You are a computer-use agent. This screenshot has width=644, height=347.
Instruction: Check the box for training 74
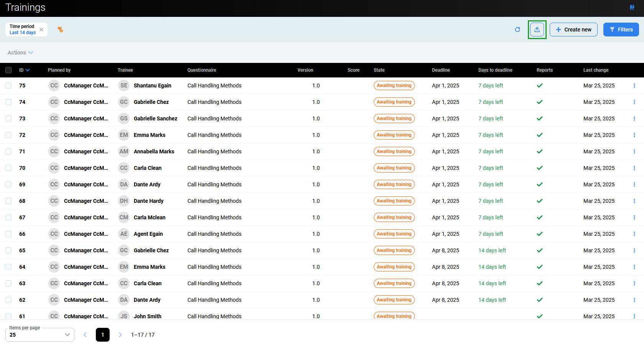[x=8, y=102]
